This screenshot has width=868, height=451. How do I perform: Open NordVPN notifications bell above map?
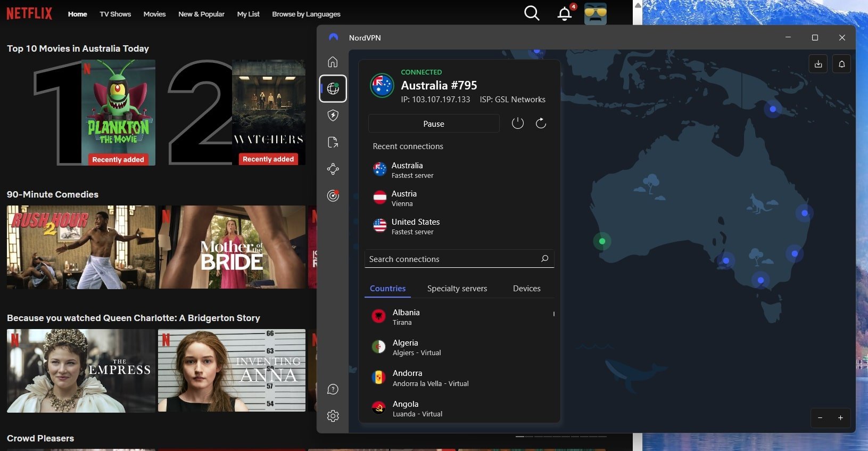click(841, 64)
